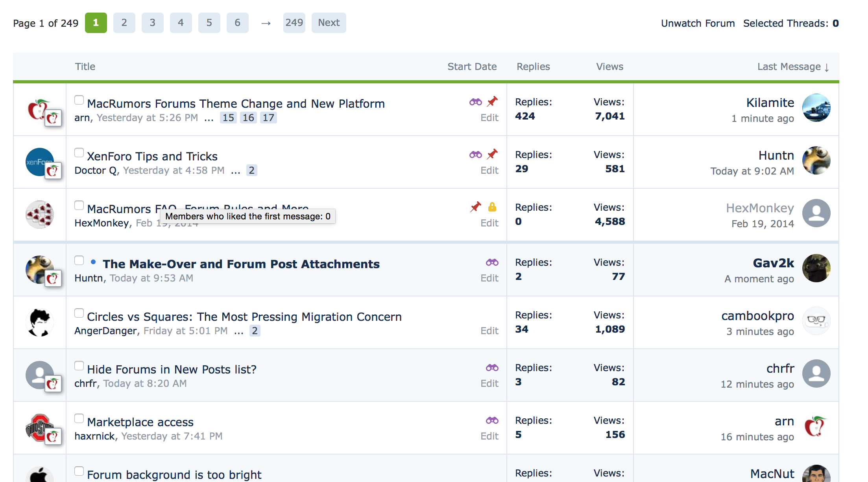Edit The Make-Over thread
The image size is (868, 482).
coord(489,278)
